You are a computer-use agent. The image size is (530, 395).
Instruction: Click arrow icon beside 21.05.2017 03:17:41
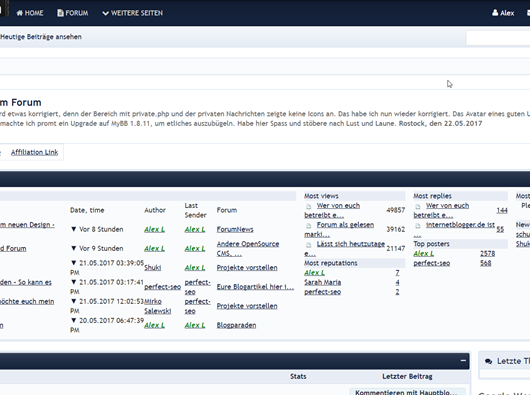pos(74,282)
